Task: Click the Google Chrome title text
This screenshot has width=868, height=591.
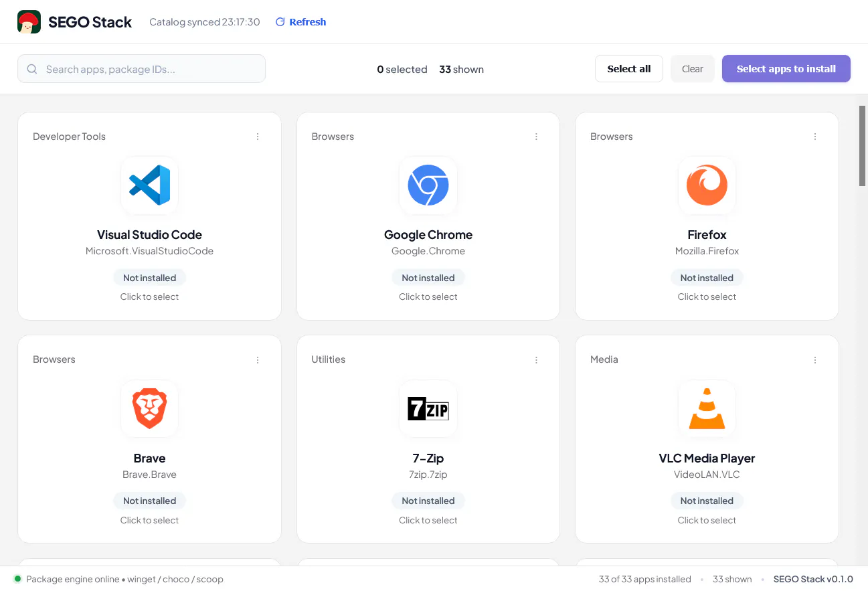Action: 428,235
